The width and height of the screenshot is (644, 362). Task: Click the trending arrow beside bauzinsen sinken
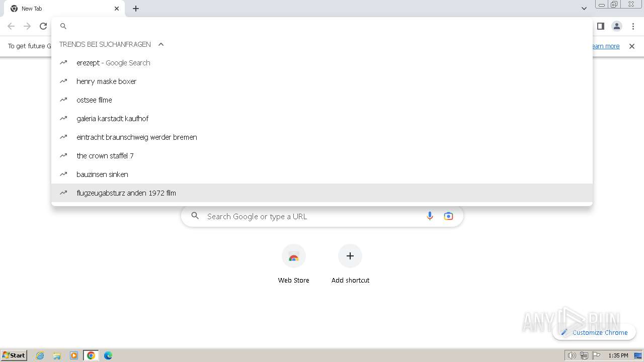63,174
